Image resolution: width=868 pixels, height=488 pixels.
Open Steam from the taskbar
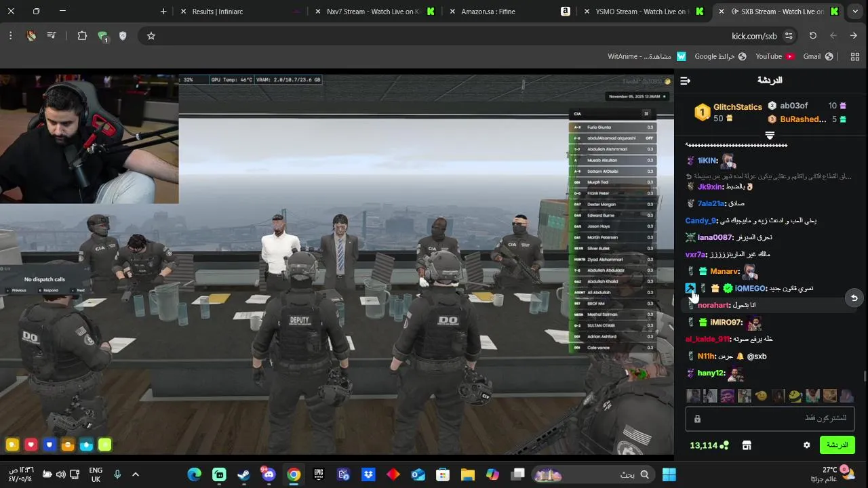(243, 474)
